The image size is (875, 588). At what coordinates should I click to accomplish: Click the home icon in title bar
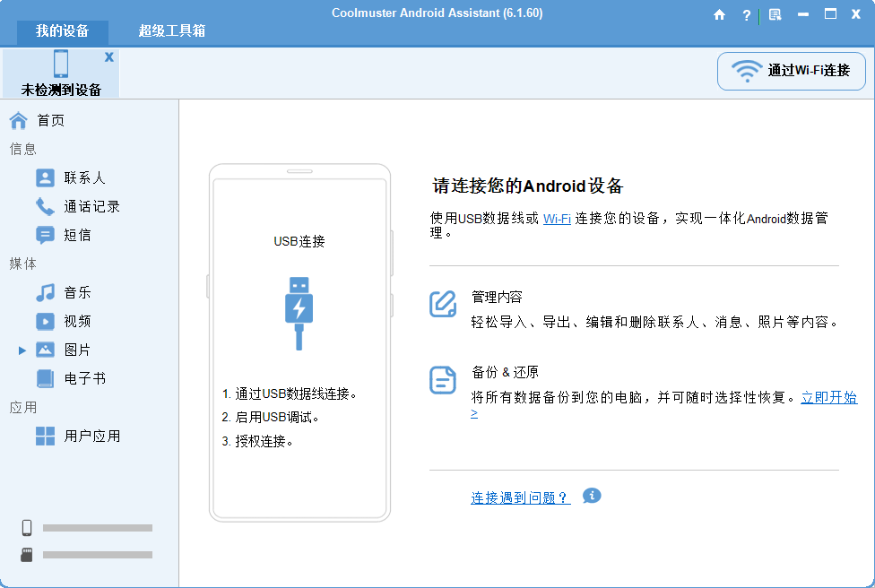719,14
